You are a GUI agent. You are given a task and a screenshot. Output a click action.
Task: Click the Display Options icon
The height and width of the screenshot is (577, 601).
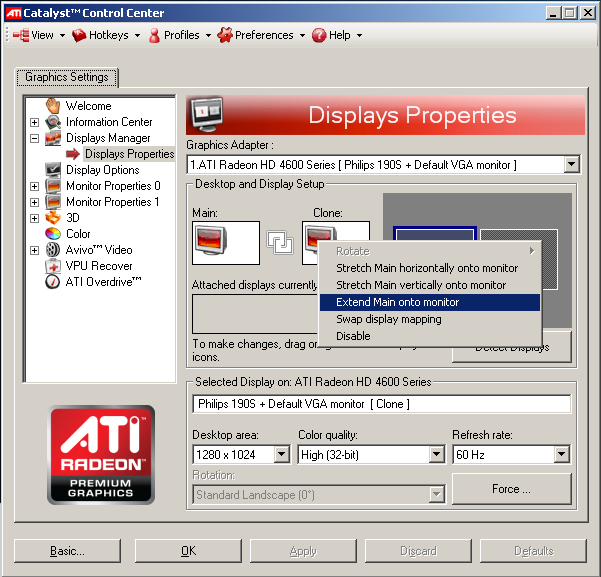[53, 170]
